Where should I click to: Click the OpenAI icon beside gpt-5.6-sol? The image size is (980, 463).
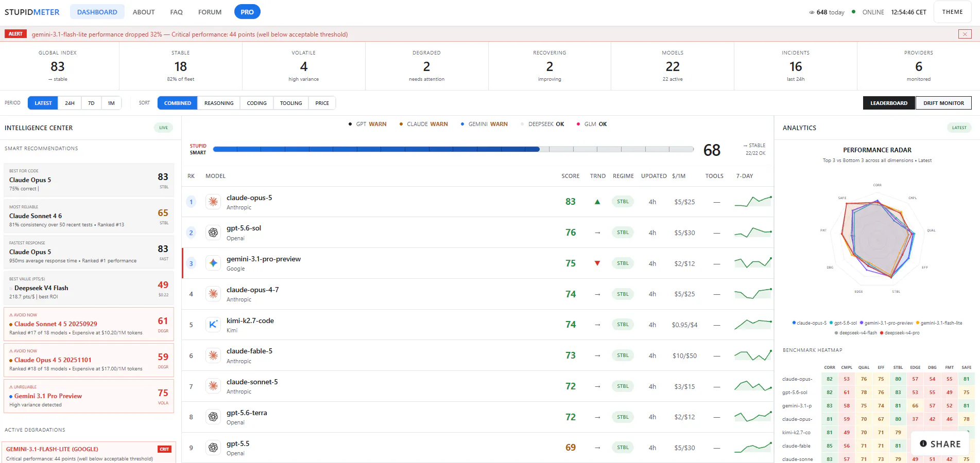pyautogui.click(x=213, y=233)
